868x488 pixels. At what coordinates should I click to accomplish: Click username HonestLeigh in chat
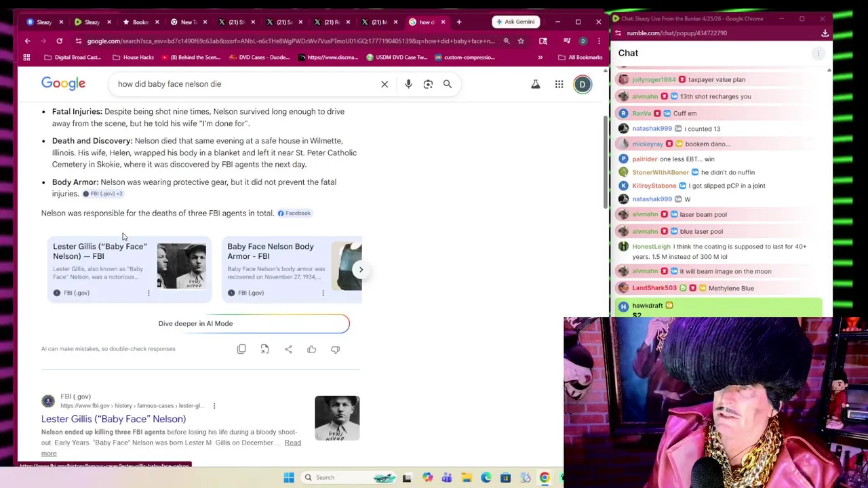tap(651, 247)
